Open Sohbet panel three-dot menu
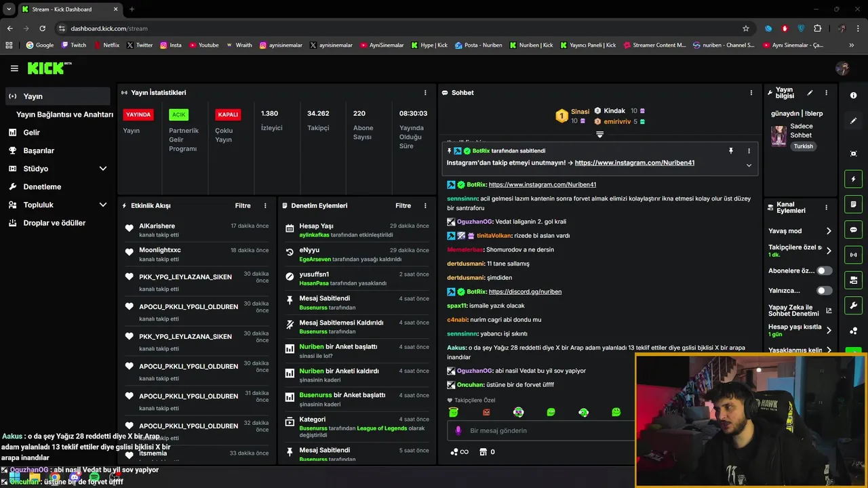This screenshot has width=868, height=488. [751, 93]
